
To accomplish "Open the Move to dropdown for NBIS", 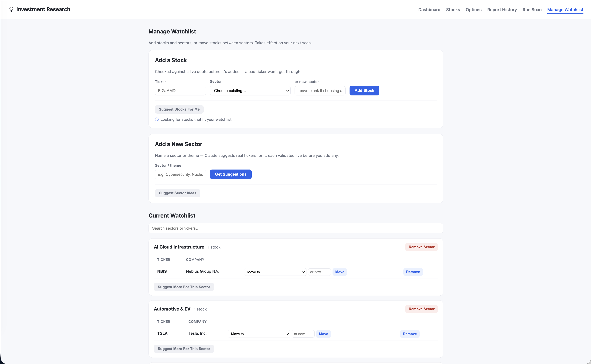I will click(x=275, y=272).
